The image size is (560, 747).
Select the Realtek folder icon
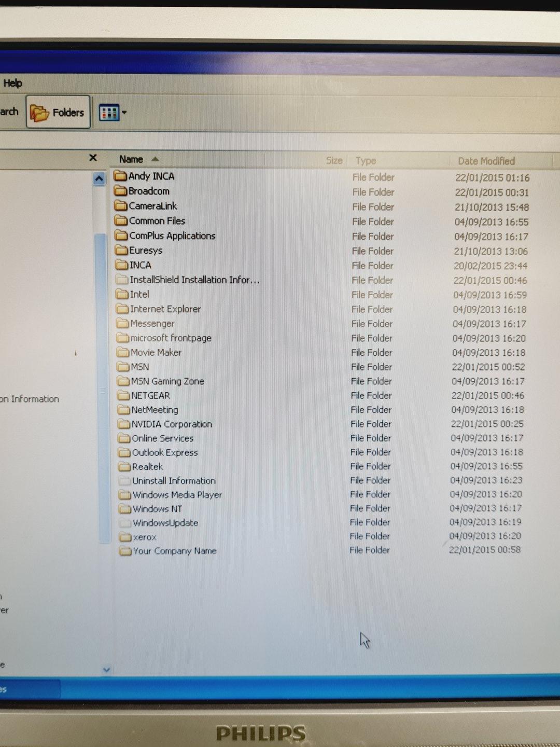(x=124, y=466)
